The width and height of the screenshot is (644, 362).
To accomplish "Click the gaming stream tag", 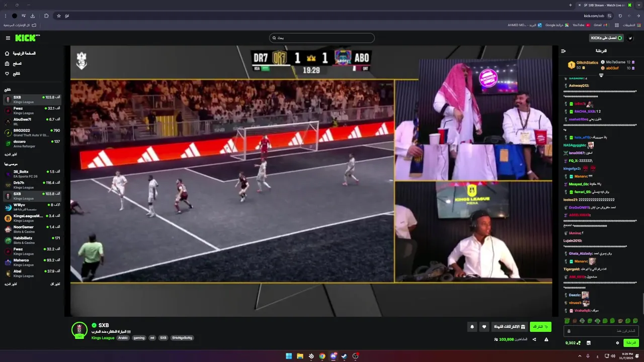I will click(139, 338).
